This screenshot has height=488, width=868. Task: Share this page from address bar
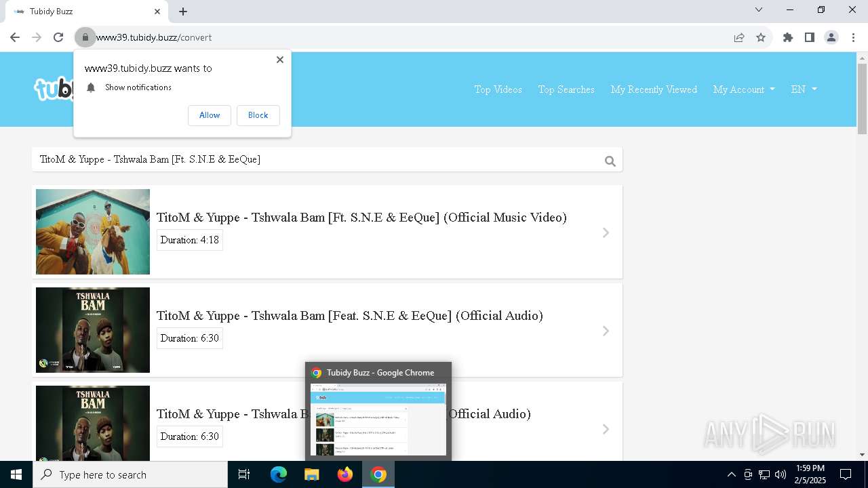(739, 37)
